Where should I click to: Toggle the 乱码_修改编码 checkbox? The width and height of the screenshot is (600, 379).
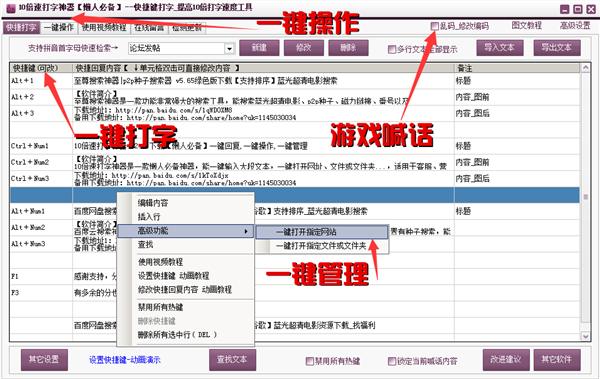pos(434,26)
